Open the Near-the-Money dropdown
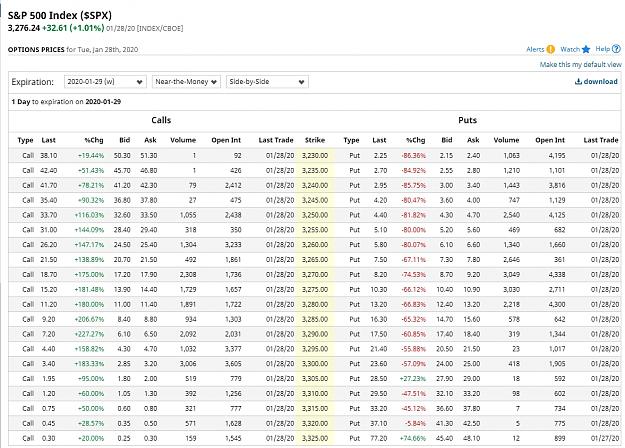This screenshot has width=625, height=448. point(186,82)
